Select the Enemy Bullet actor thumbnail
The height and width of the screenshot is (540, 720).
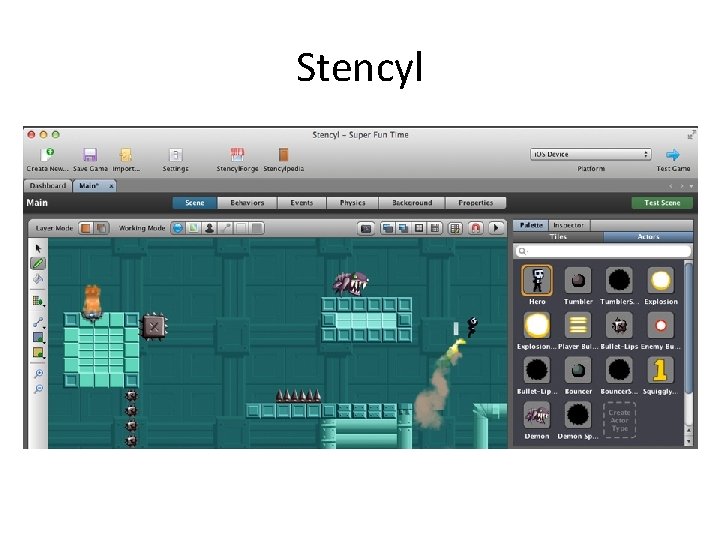point(661,325)
